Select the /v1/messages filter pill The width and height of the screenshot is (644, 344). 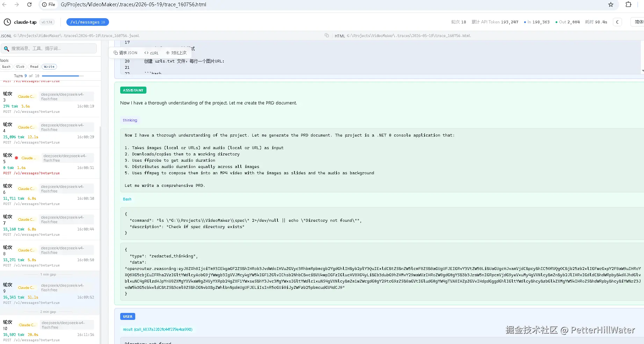pyautogui.click(x=88, y=22)
